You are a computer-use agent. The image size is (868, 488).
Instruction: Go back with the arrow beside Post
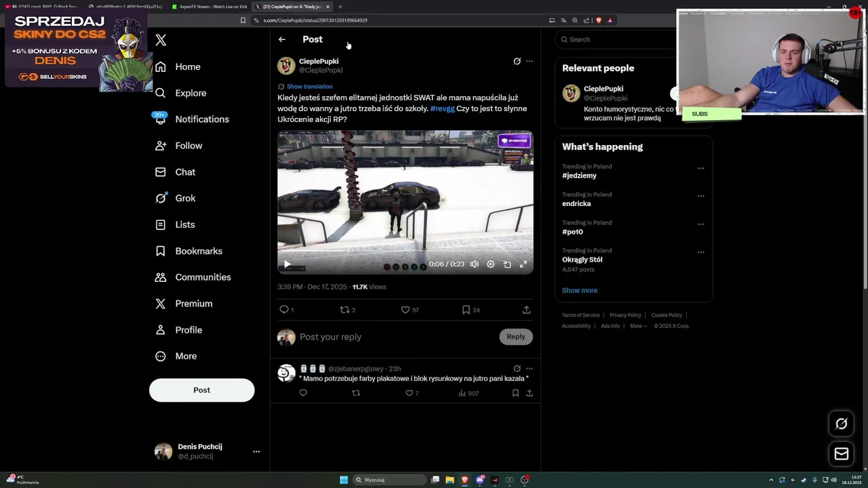click(x=281, y=39)
